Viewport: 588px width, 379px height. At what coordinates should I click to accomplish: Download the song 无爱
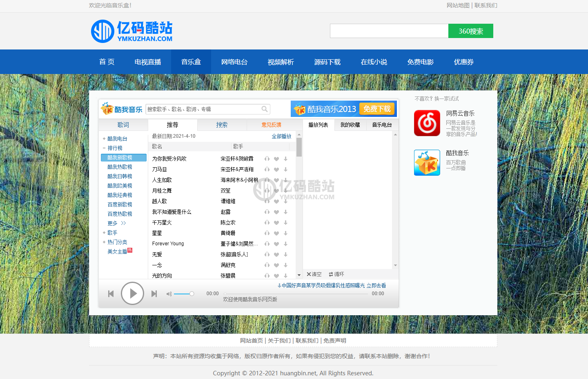point(286,254)
